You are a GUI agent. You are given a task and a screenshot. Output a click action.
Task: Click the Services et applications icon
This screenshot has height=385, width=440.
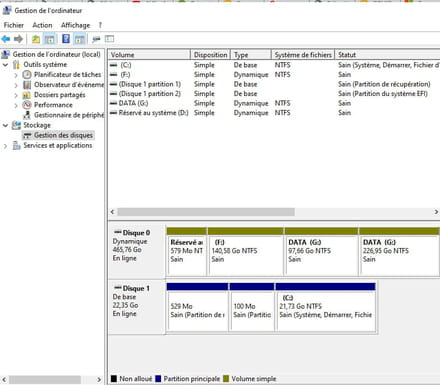point(16,146)
